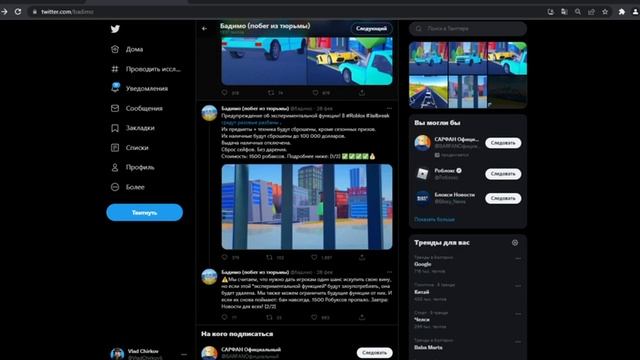
Task: Follow САРФАН in На кого подписаться
Action: click(374, 353)
